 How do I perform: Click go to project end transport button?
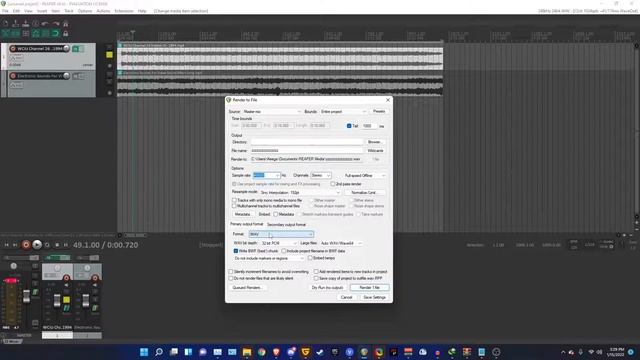(15, 245)
